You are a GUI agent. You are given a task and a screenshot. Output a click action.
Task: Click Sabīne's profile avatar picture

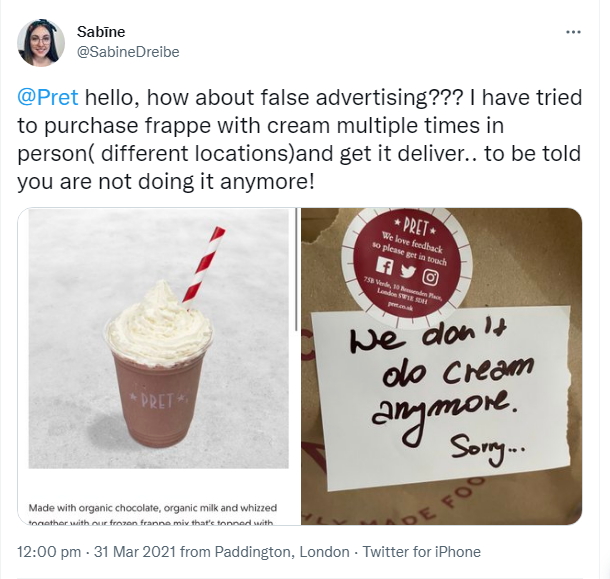[40, 43]
